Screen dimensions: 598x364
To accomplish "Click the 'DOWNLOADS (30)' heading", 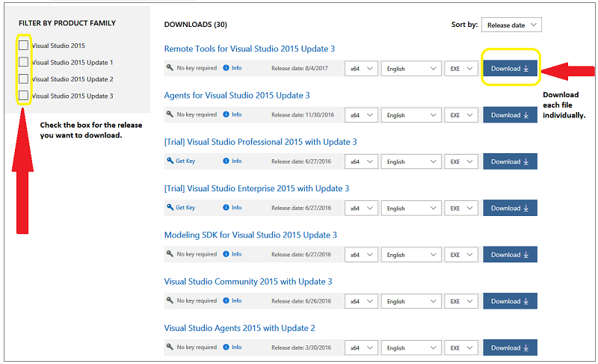I will coord(195,25).
